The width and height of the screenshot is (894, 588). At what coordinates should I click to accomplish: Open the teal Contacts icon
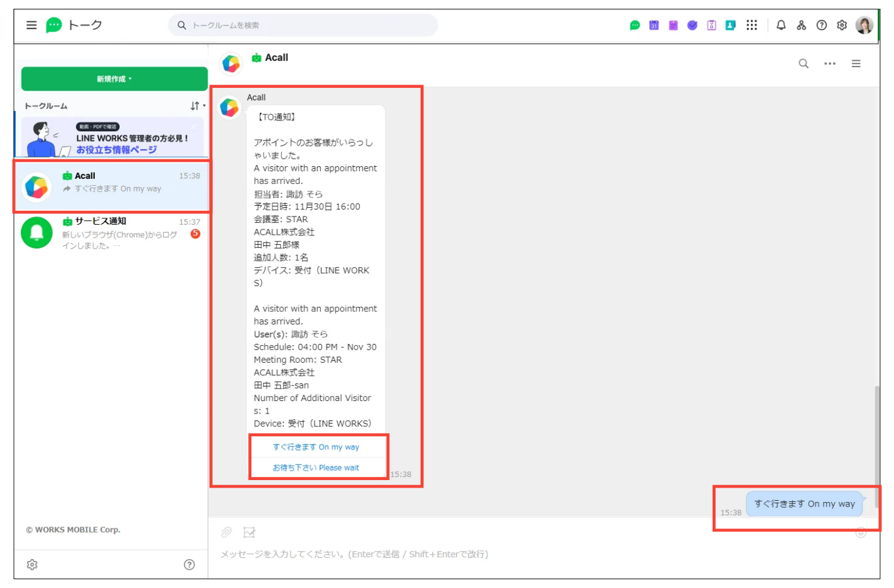click(x=730, y=25)
